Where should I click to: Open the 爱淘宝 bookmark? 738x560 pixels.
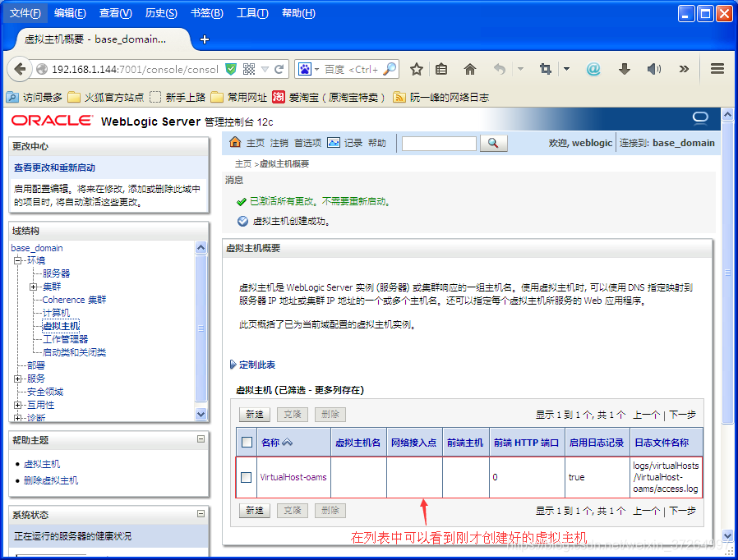click(329, 98)
